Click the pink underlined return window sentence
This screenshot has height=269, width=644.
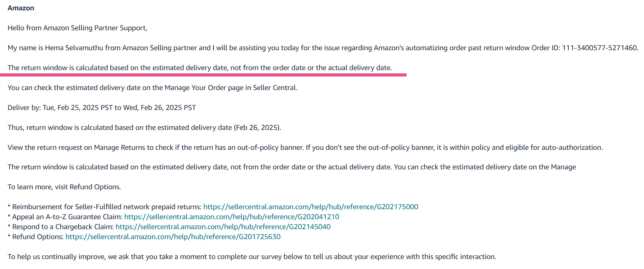[x=200, y=68]
